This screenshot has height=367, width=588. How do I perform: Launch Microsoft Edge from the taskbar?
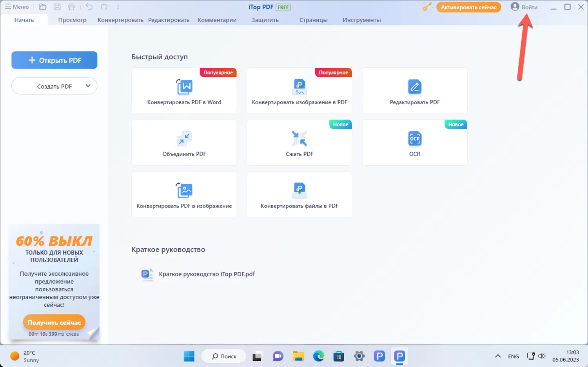319,356
